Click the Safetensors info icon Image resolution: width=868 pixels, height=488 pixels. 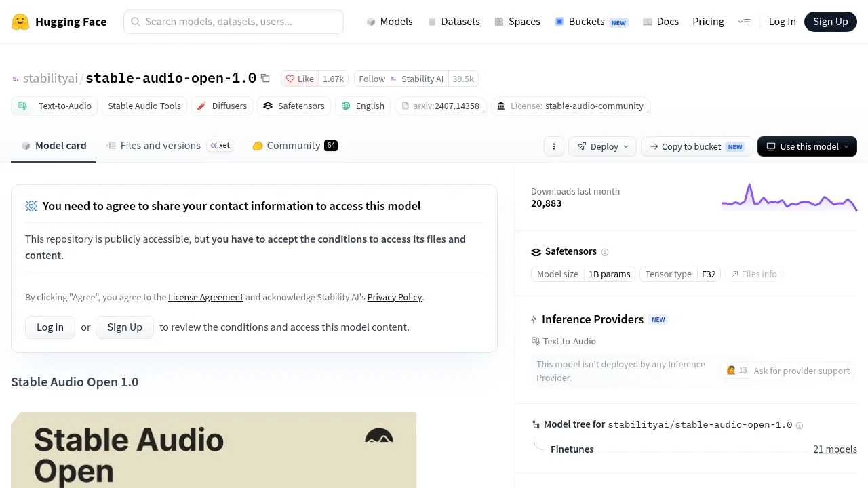point(605,252)
